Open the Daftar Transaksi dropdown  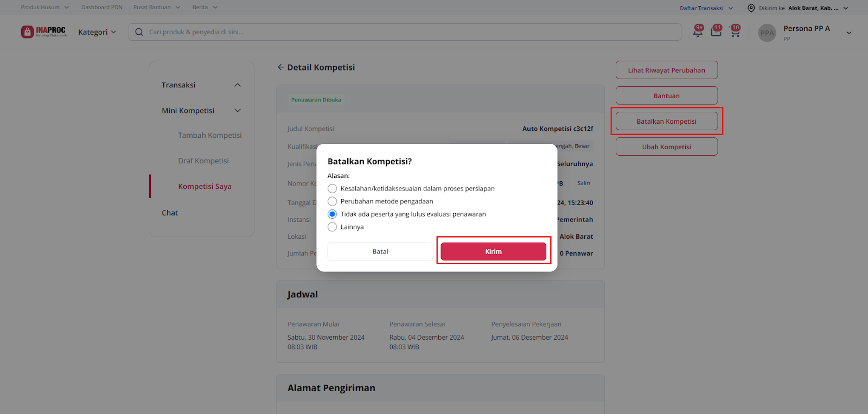[x=706, y=8]
